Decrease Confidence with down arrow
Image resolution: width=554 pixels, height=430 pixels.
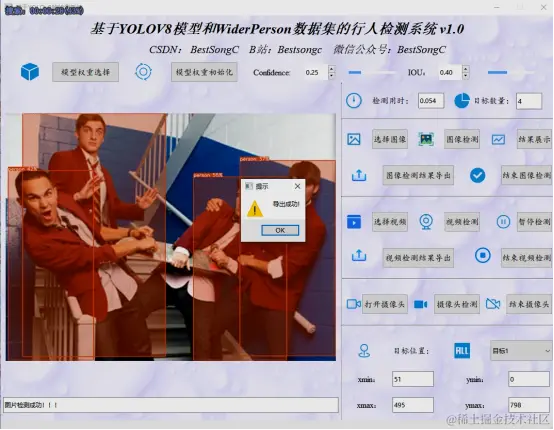coord(331,76)
